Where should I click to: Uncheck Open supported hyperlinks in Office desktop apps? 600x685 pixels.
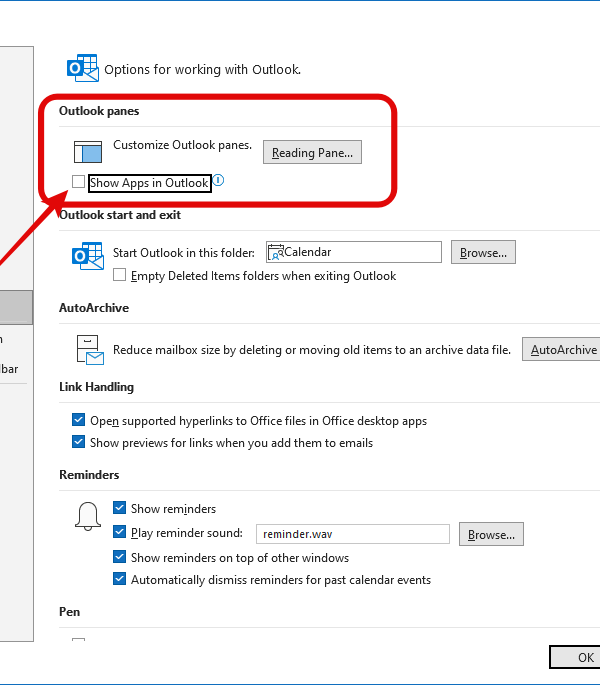point(78,420)
